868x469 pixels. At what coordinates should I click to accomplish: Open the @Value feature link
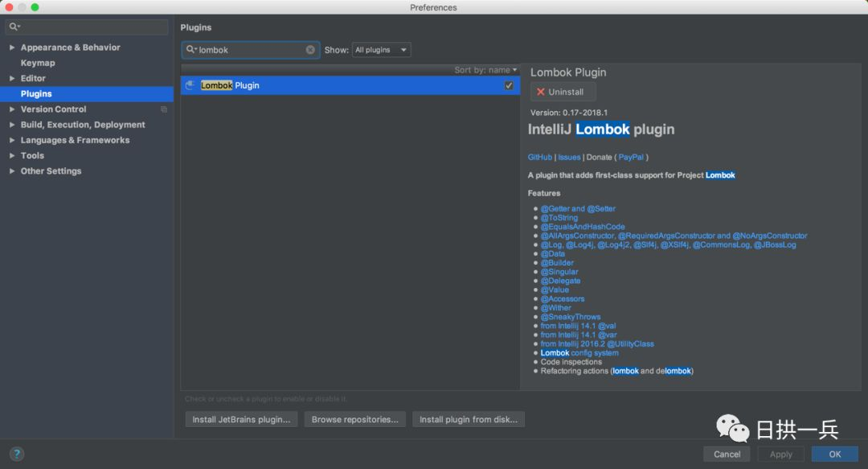[x=555, y=290]
